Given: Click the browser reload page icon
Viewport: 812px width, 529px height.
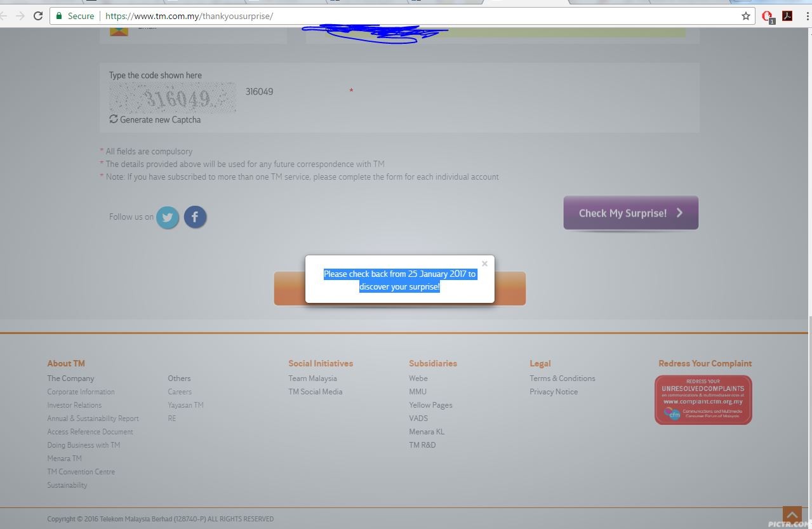Looking at the screenshot, I should [x=38, y=16].
